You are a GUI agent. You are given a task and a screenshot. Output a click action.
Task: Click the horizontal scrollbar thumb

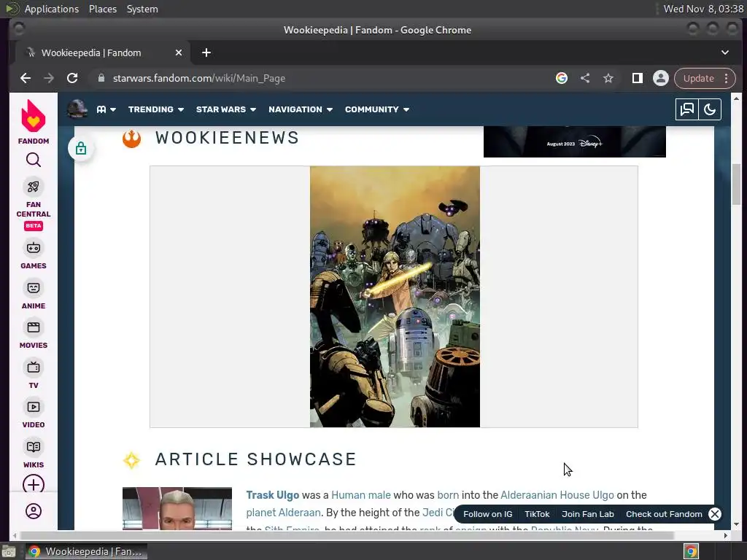pos(347,536)
